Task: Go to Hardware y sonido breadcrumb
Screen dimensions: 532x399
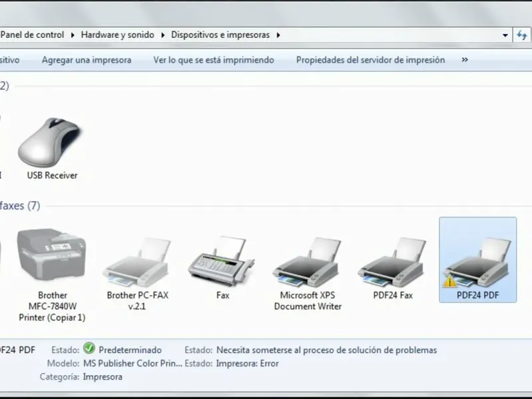Action: (x=118, y=35)
